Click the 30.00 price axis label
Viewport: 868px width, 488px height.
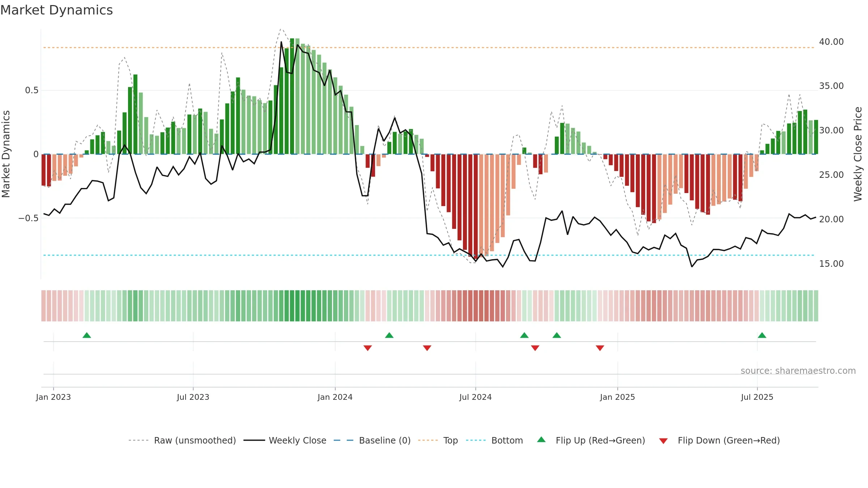click(x=831, y=130)
